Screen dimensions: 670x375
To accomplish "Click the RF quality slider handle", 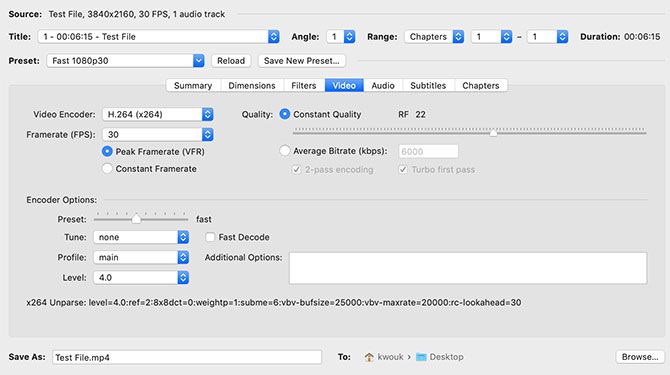I will 493,133.
